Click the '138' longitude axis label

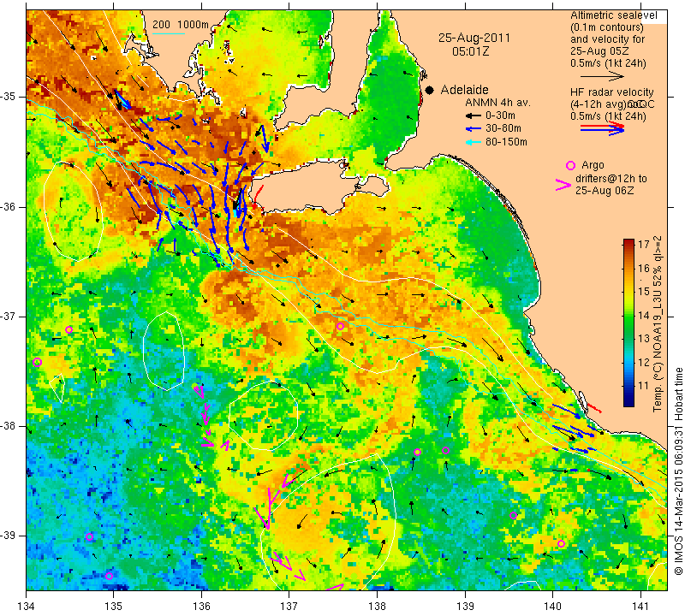click(377, 606)
